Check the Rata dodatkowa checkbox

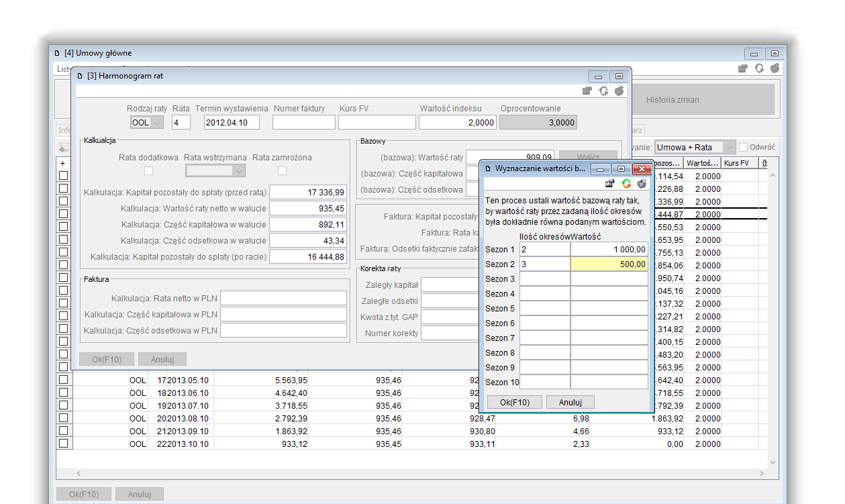tap(148, 171)
